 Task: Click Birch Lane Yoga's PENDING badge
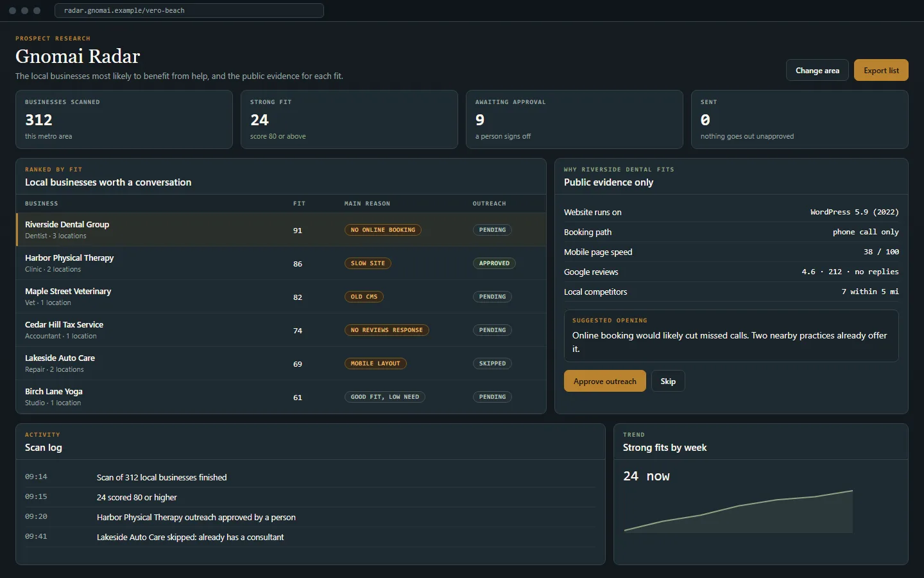(492, 397)
